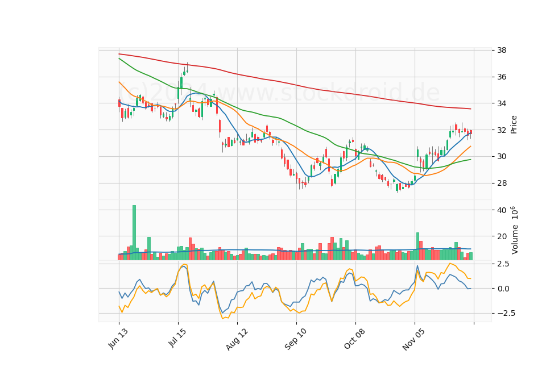Screen dimensions: 546x392
Task: Click the Sep 10 date label
Action: [296, 339]
